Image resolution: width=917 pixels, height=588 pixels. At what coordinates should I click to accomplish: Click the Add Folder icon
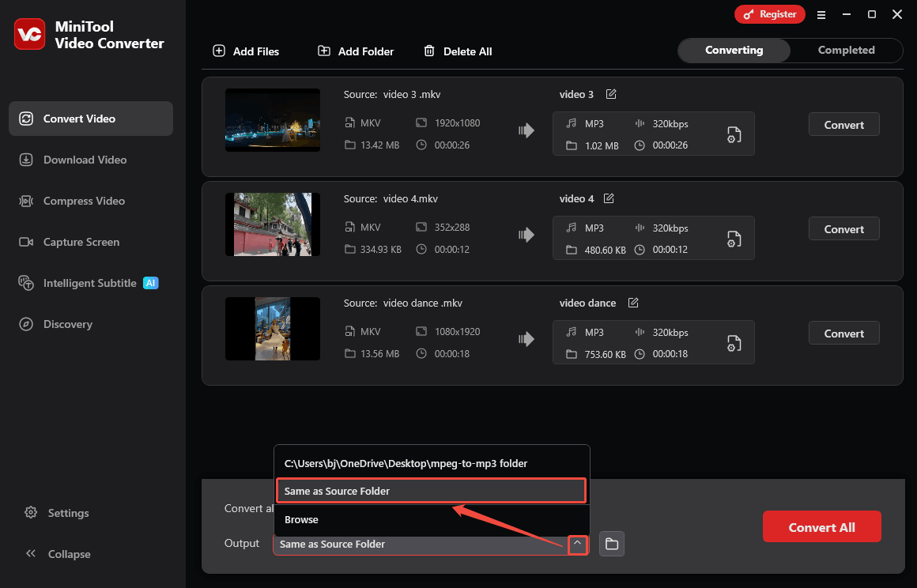click(x=324, y=51)
